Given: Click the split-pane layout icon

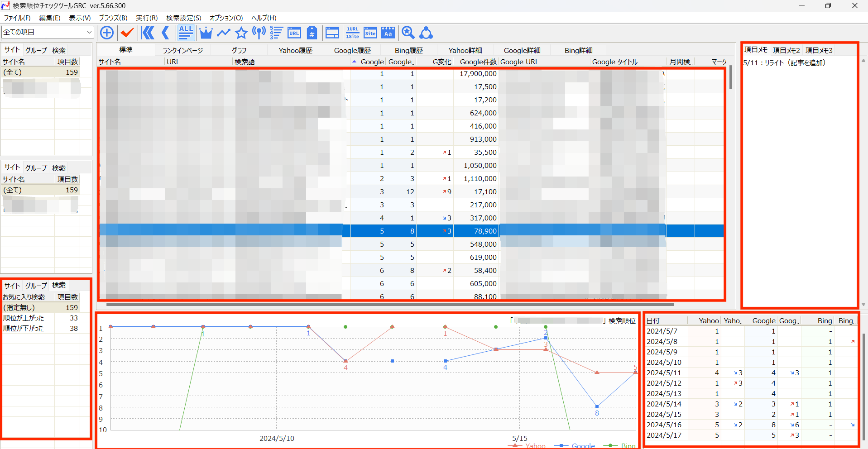Looking at the screenshot, I should point(332,33).
